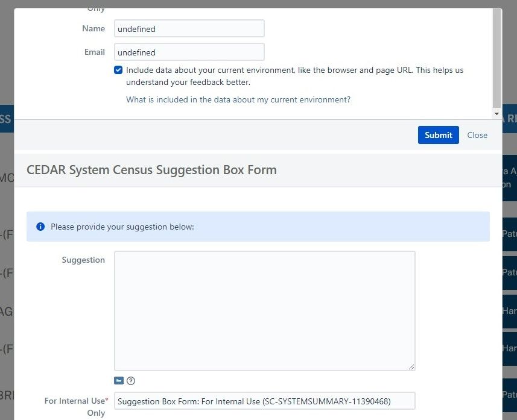Submit the feedback form

pos(438,135)
